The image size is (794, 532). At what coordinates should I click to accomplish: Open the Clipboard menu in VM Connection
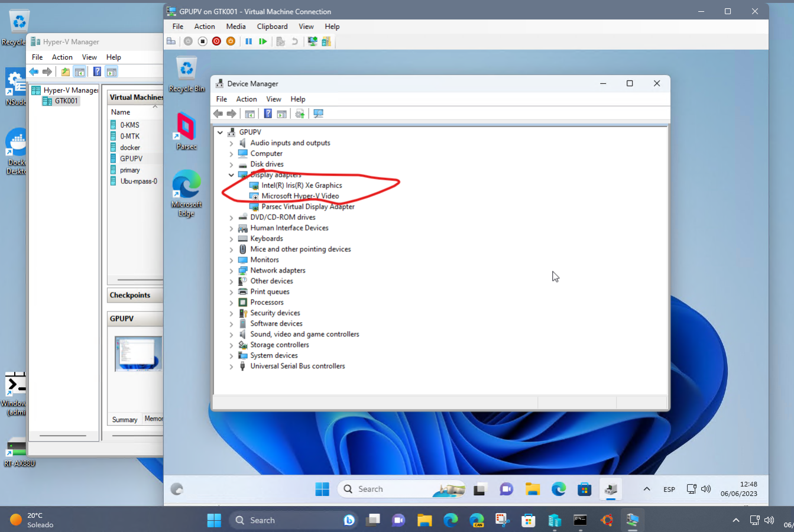273,27
